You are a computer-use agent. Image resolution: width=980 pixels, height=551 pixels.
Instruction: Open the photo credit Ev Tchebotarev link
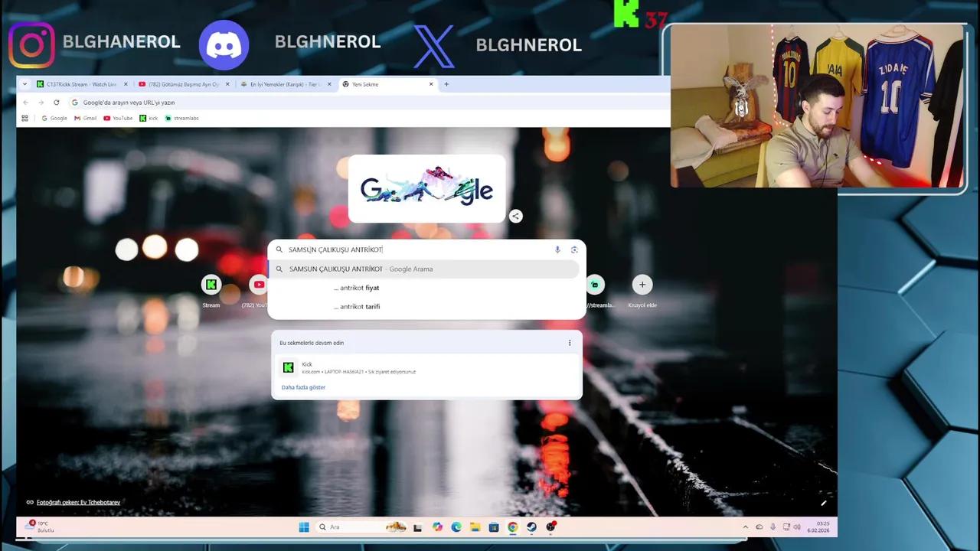[x=78, y=503]
